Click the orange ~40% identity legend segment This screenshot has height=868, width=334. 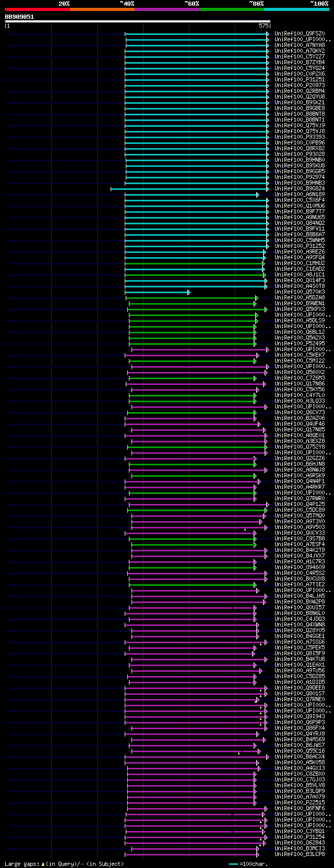[x=102, y=9]
